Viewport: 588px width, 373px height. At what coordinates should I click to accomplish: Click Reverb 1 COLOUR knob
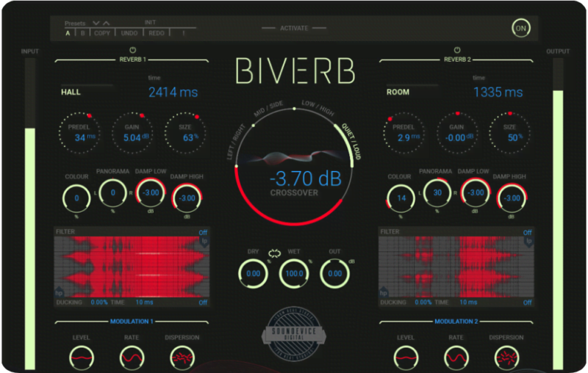click(x=76, y=198)
